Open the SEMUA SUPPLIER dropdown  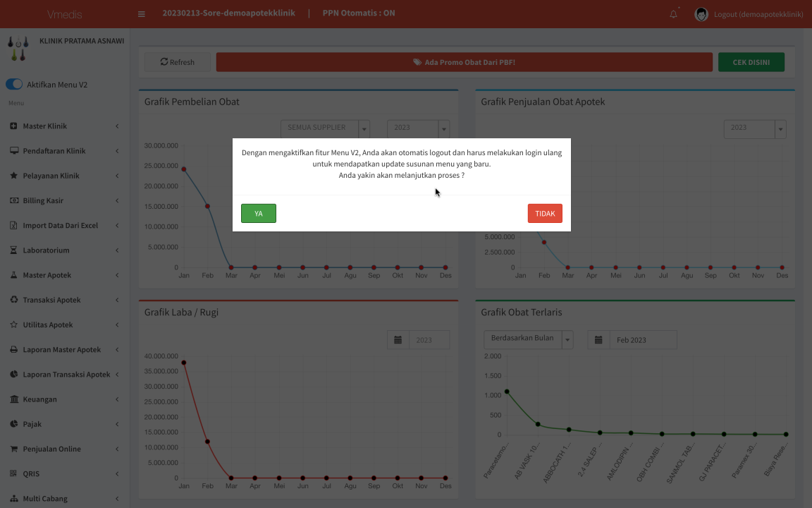325,128
